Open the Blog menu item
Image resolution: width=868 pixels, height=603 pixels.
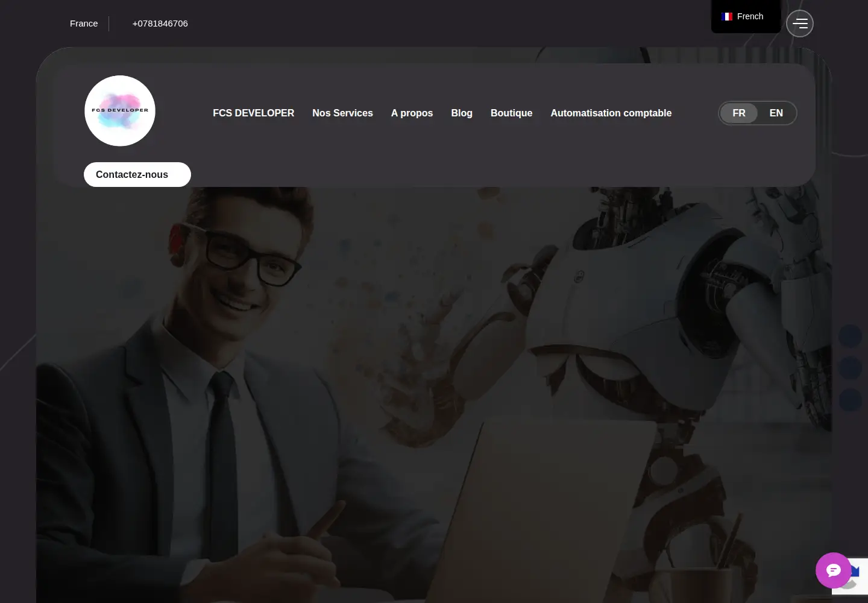462,113
